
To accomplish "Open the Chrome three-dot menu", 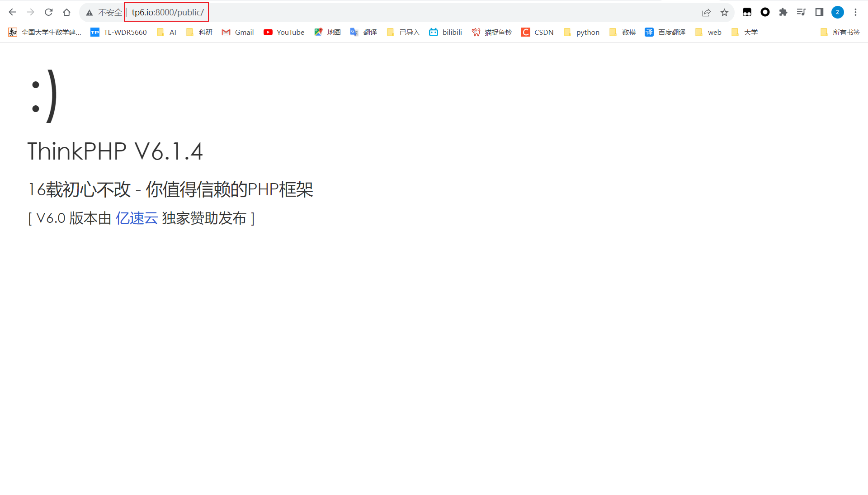I will pos(855,12).
